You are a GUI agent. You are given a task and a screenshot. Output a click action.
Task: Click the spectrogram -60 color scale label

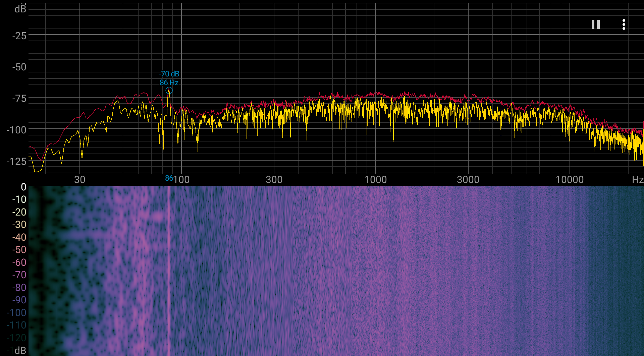(x=19, y=262)
